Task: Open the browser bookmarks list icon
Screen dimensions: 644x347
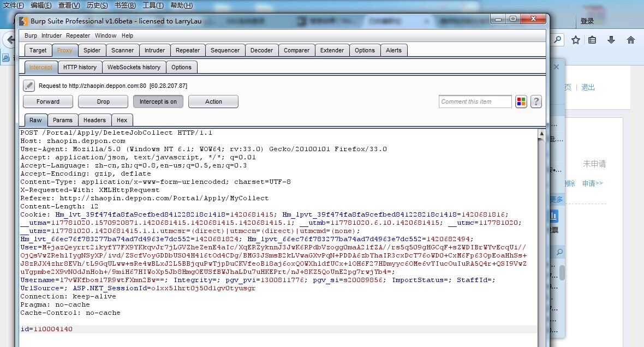Action: (x=592, y=40)
